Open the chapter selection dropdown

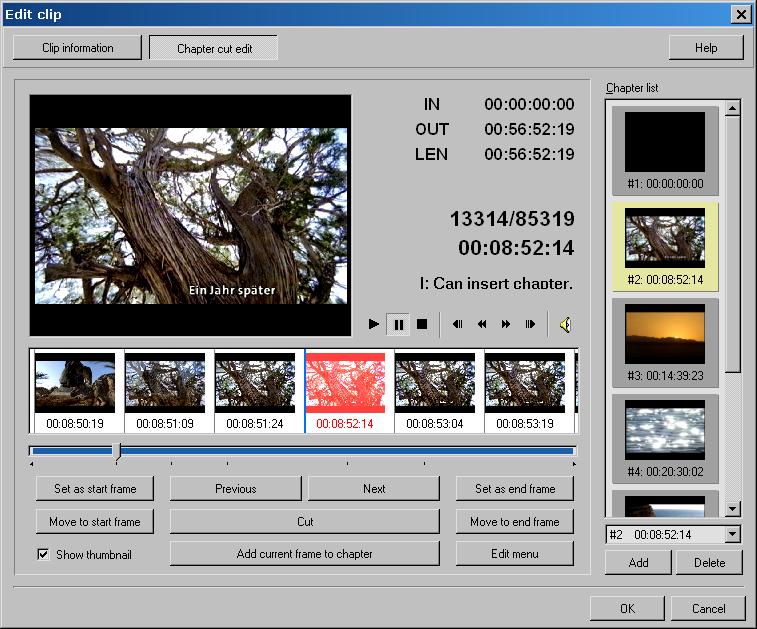point(733,535)
